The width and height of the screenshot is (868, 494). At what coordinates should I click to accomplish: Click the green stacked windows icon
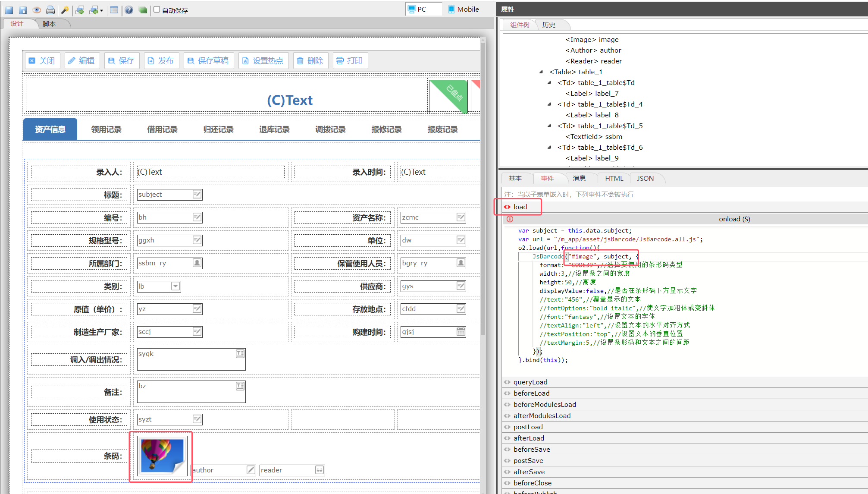coord(143,10)
